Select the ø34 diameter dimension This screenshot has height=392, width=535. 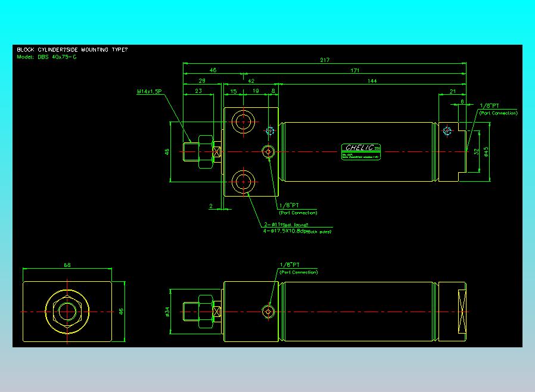167,312
